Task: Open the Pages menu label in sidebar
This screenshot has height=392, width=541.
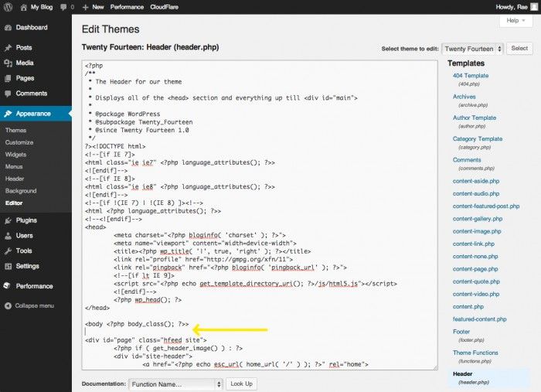Action: (25, 78)
